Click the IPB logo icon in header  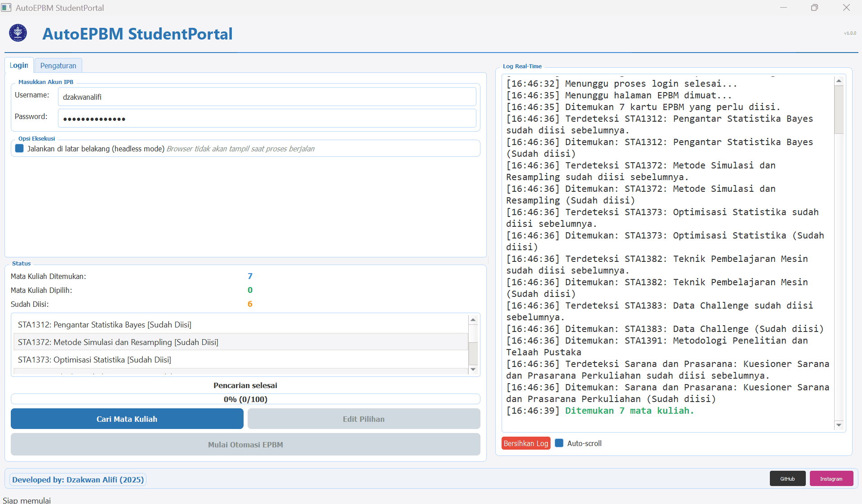(18, 33)
